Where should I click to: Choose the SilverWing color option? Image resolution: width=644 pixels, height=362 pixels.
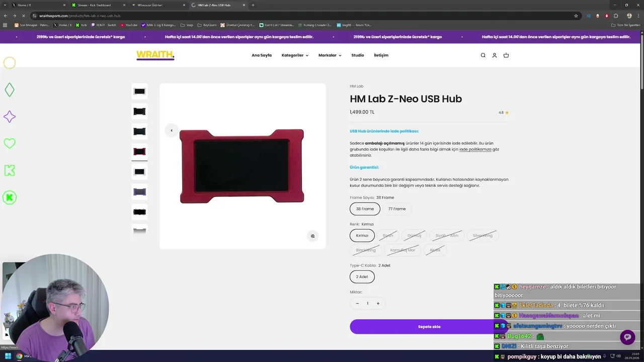tap(482, 235)
